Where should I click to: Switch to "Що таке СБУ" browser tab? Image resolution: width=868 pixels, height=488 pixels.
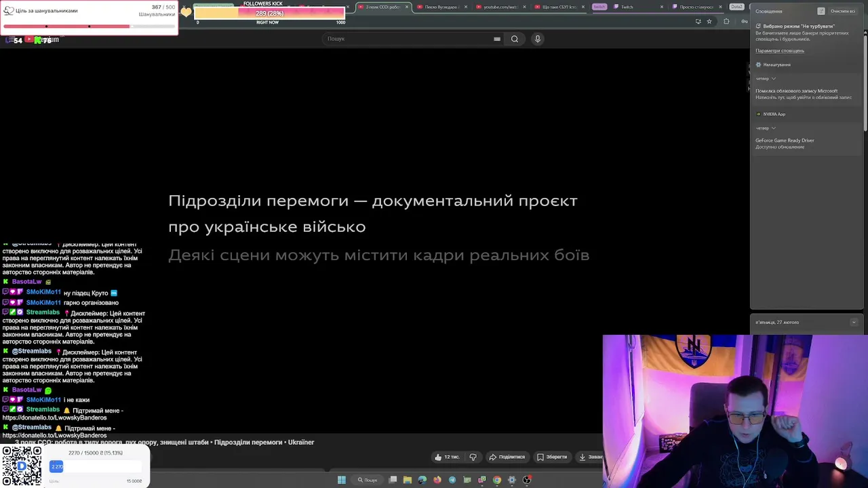point(558,7)
